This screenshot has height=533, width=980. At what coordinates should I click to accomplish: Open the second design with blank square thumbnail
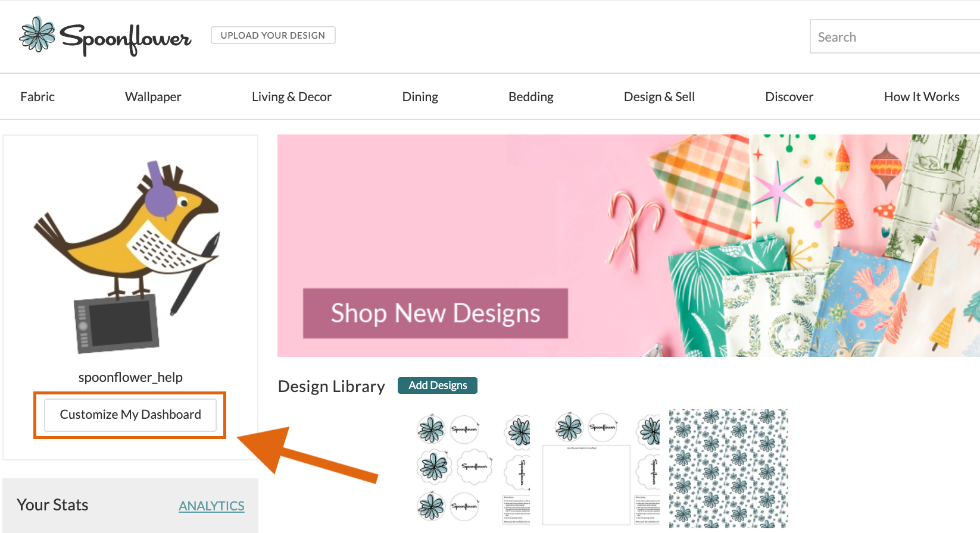(601, 468)
